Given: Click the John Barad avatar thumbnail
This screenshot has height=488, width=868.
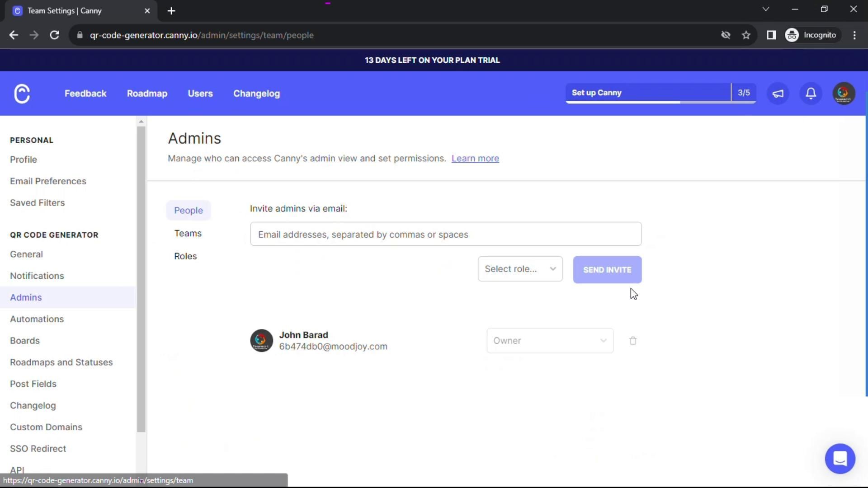Looking at the screenshot, I should pyautogui.click(x=261, y=341).
